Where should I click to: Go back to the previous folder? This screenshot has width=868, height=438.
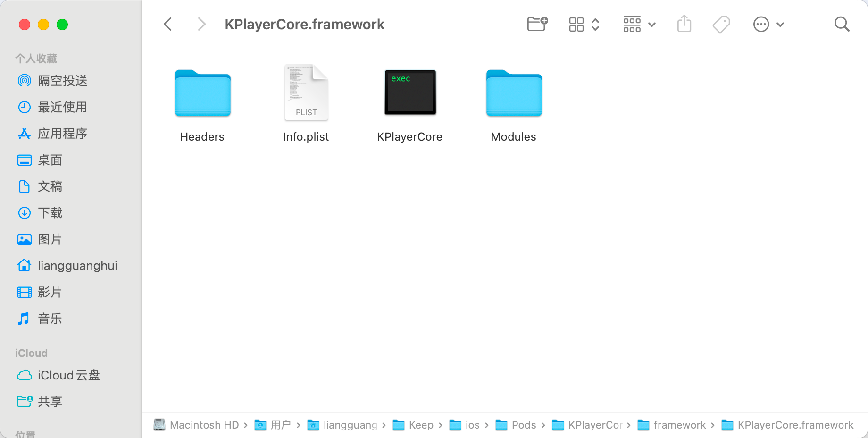pyautogui.click(x=168, y=24)
